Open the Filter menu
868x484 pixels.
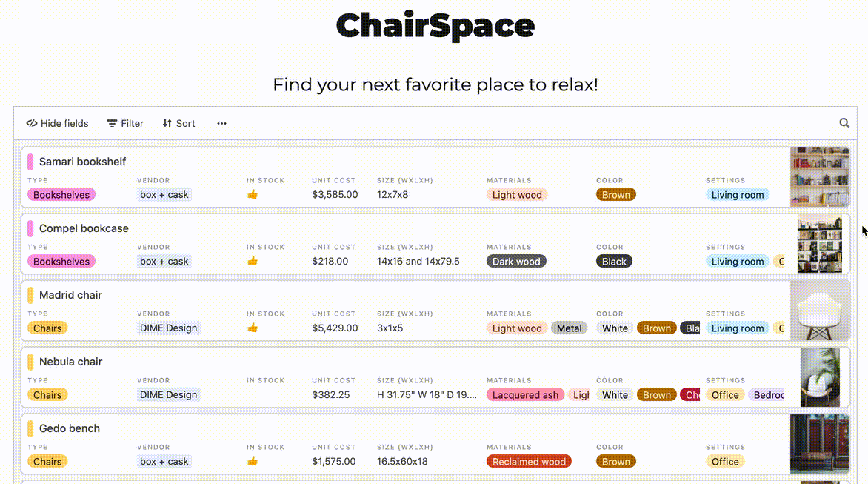click(x=125, y=123)
